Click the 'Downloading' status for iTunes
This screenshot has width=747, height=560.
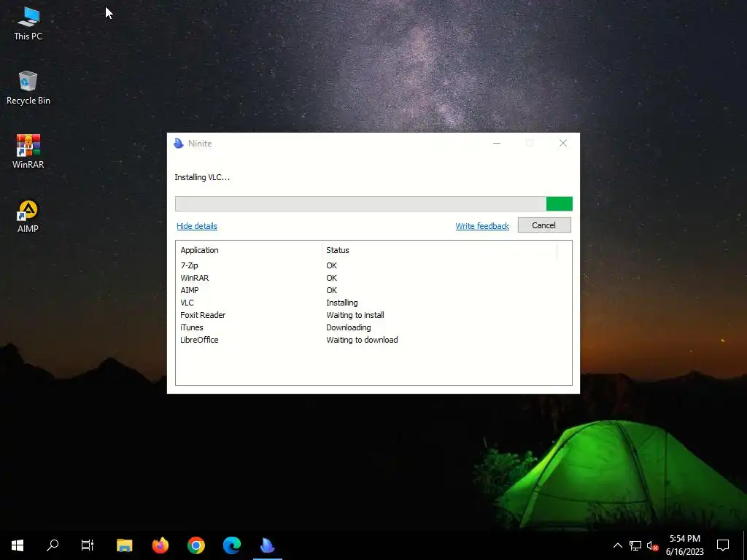pyautogui.click(x=348, y=327)
